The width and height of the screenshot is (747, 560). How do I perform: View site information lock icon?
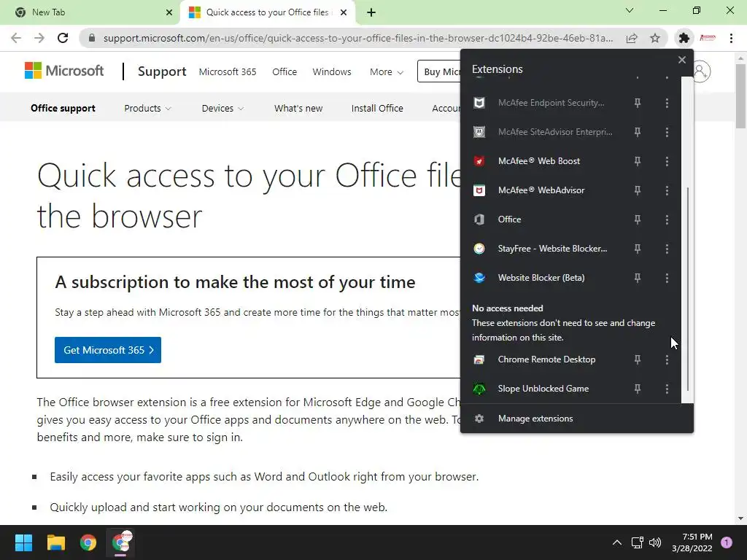click(x=92, y=38)
